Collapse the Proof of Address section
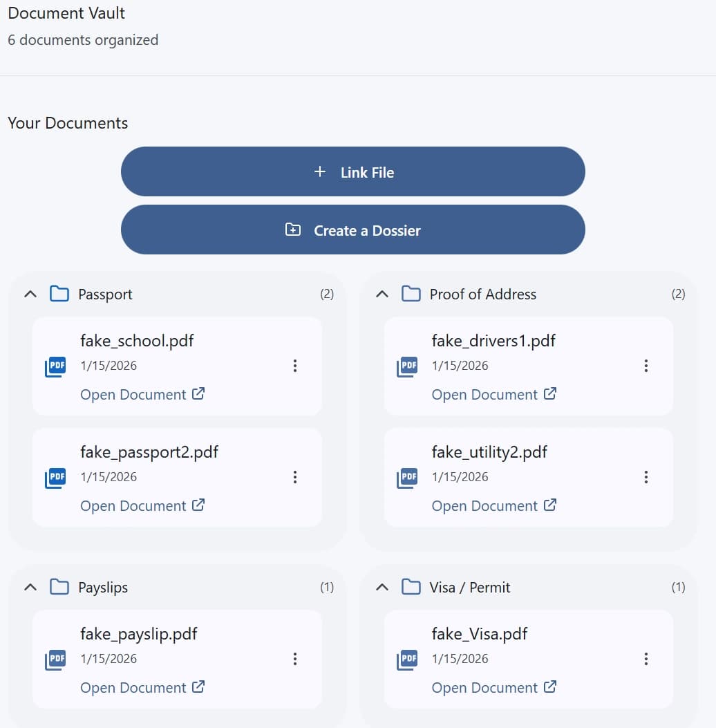The width and height of the screenshot is (716, 728). (381, 294)
